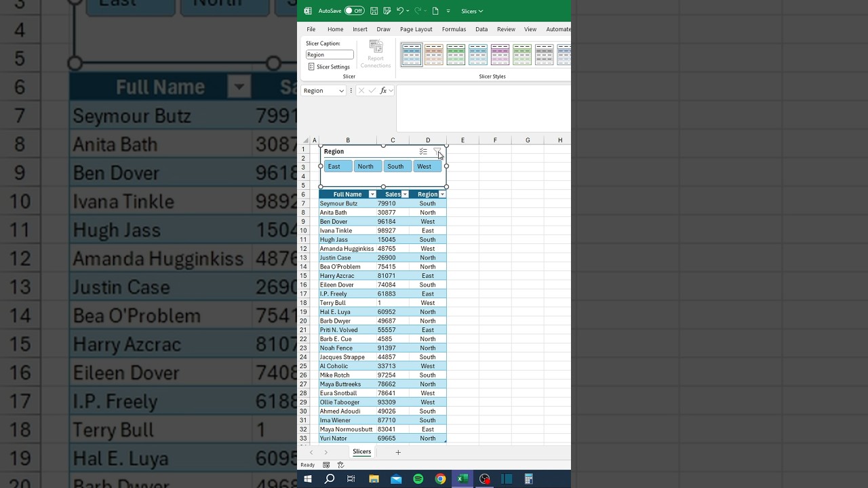Select the light blue slicer style
Image resolution: width=868 pixels, height=488 pixels.
[478, 54]
